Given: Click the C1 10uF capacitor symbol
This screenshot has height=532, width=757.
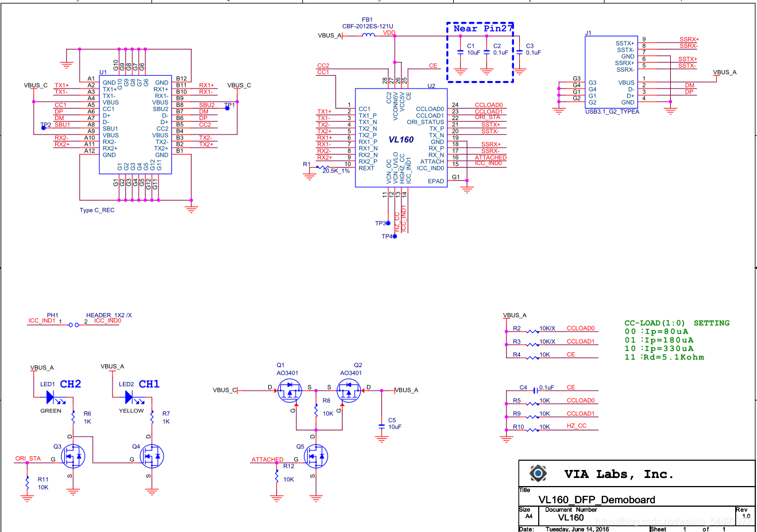Looking at the screenshot, I should pyautogui.click(x=460, y=52).
